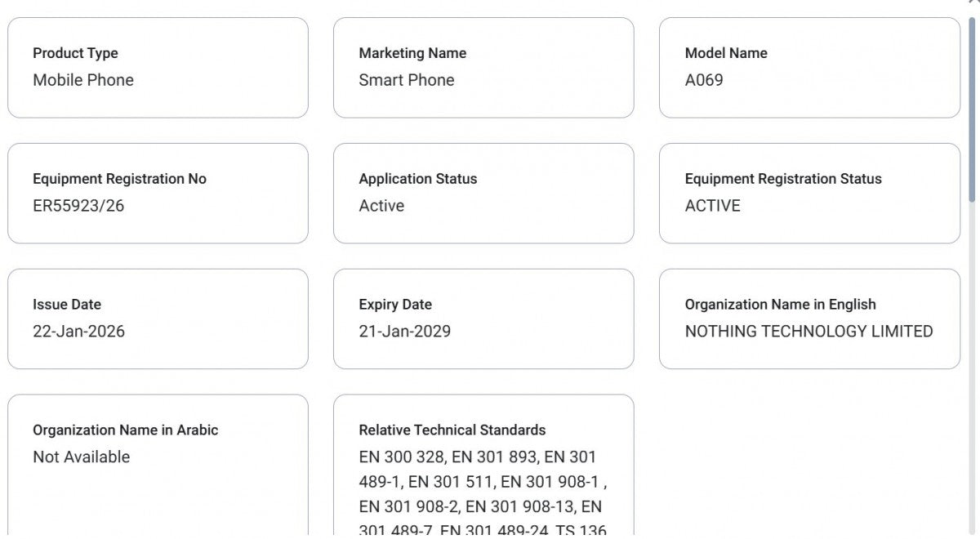
Task: Click the Expiry Date card
Action: pos(483,318)
